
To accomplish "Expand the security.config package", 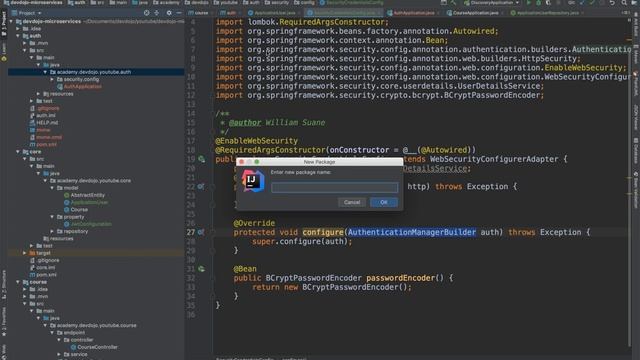I will coord(52,79).
